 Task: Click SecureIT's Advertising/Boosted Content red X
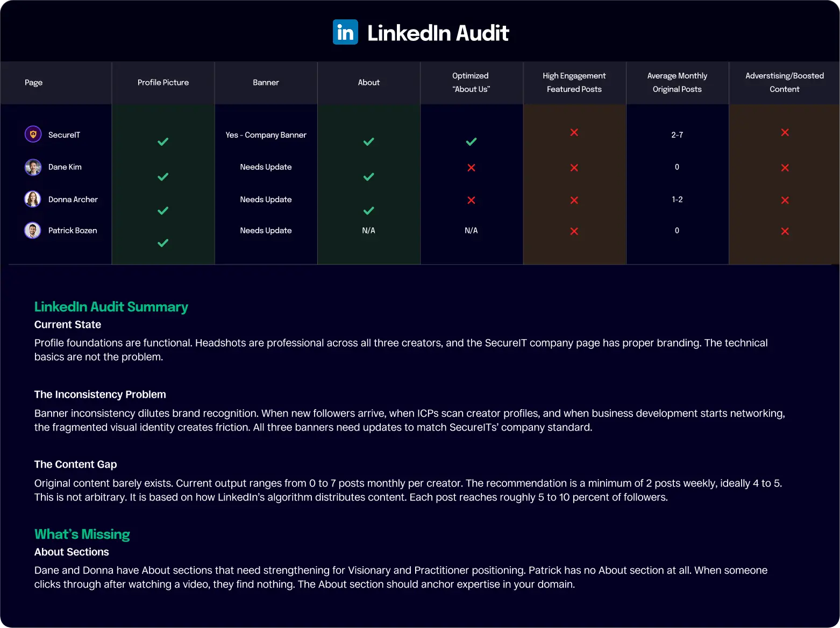point(785,132)
